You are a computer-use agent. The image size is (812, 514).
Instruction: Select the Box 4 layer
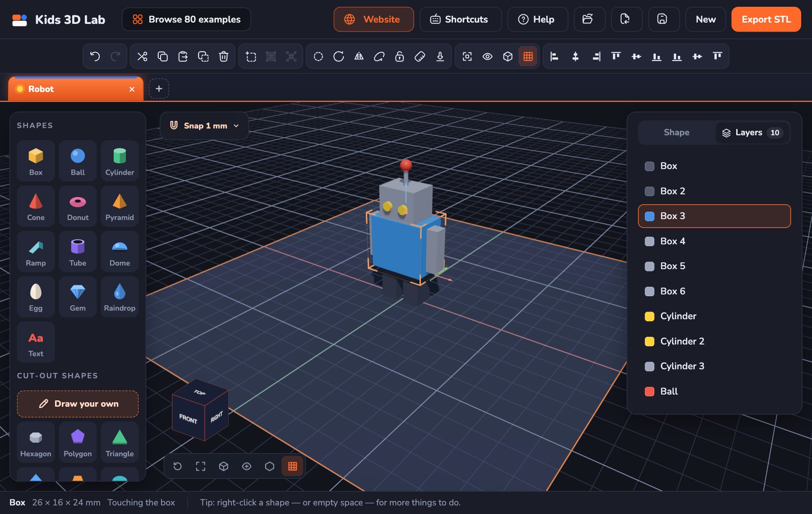(715, 241)
